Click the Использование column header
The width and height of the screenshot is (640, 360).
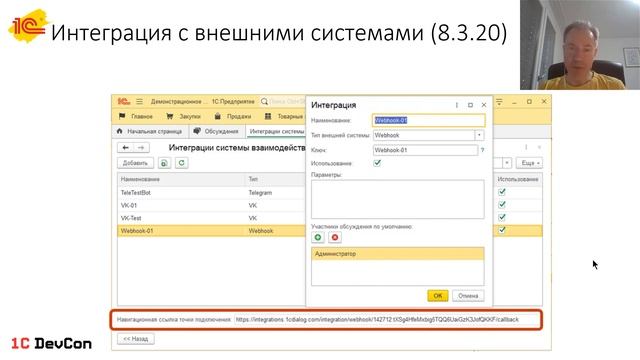(x=518, y=179)
